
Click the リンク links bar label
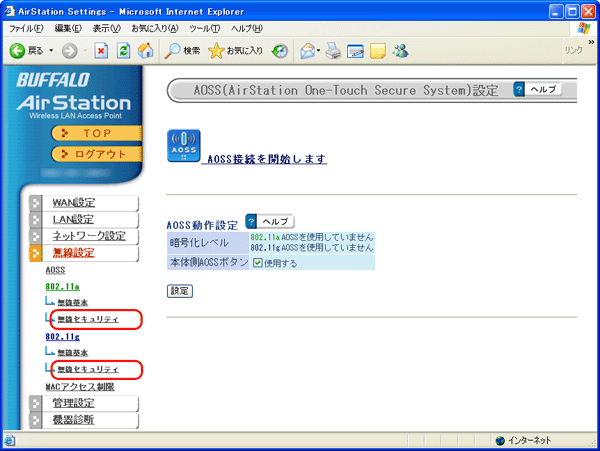(573, 50)
